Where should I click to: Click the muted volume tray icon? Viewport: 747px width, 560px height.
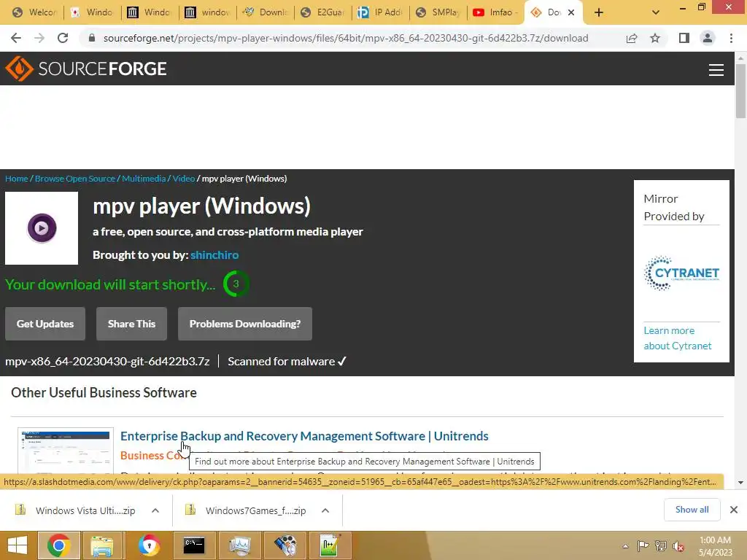[678, 545]
